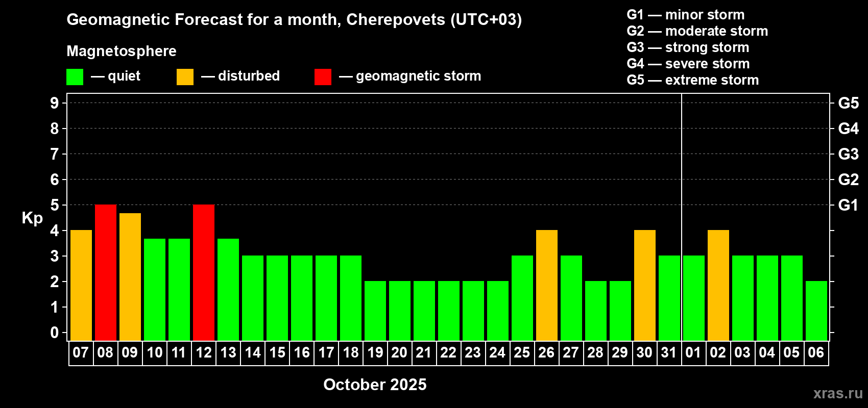
Task: Click the red geomagnetic storm legend swatch
Action: (323, 77)
